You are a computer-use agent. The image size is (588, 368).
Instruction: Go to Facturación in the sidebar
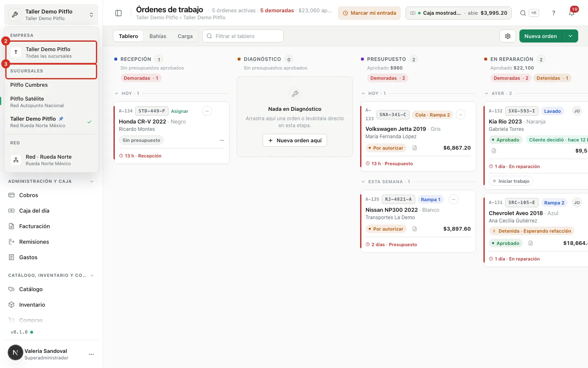pyautogui.click(x=51, y=226)
